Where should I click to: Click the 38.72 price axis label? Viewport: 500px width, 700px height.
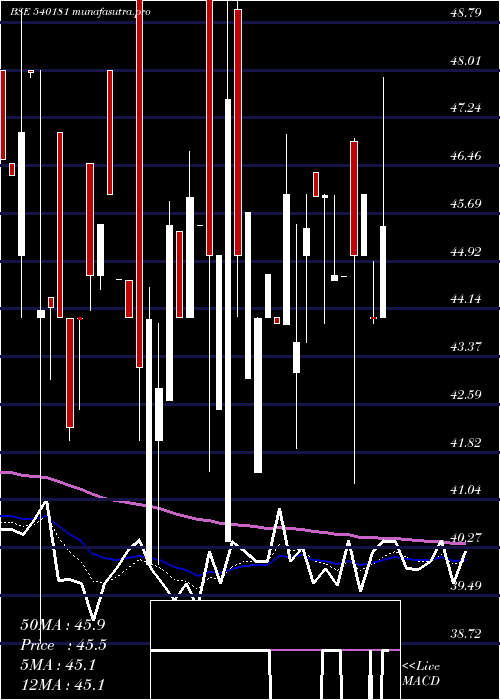pos(467,633)
